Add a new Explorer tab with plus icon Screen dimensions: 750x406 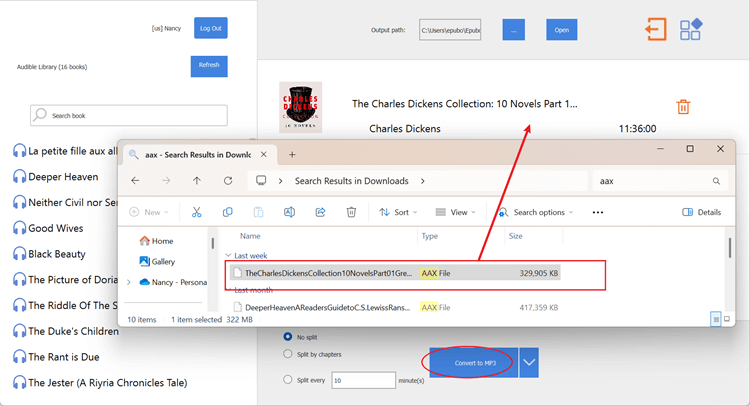pos(292,154)
